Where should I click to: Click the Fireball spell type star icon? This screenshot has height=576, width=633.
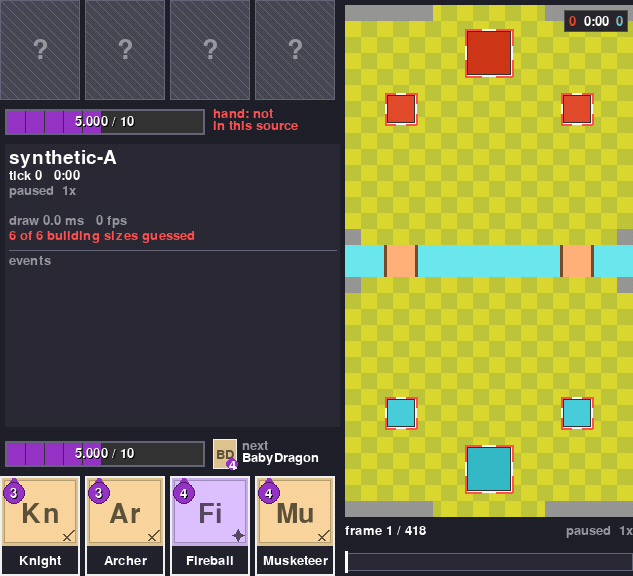(238, 536)
